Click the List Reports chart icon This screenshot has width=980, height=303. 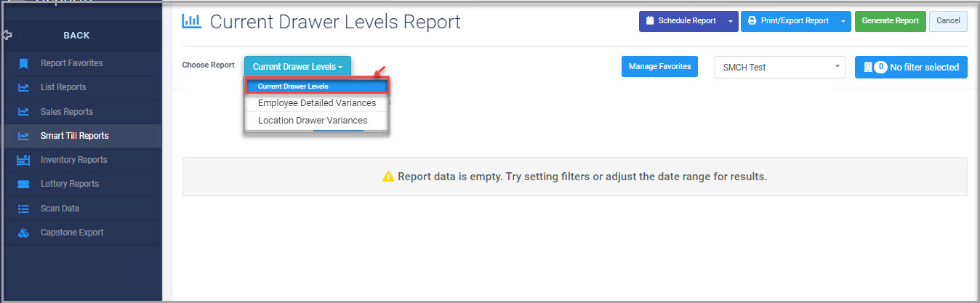tap(23, 87)
